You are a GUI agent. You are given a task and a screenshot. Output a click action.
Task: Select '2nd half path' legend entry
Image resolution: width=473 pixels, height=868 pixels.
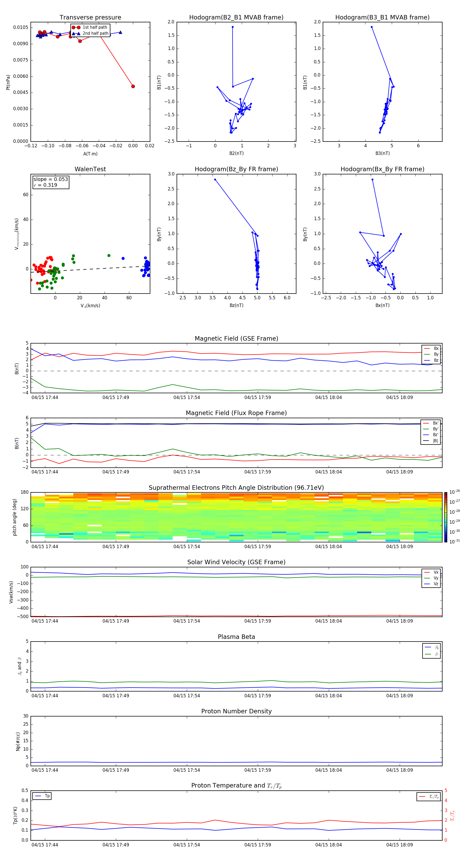[x=90, y=33]
